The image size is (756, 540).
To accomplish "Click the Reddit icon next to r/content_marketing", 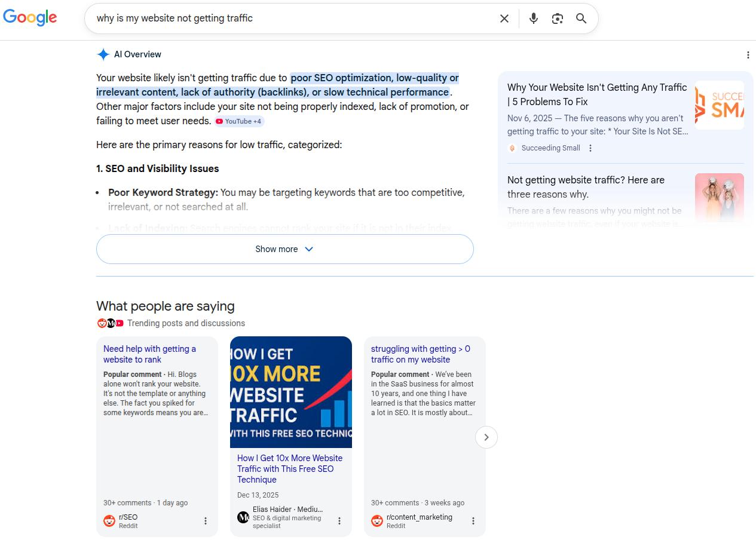I will [x=377, y=520].
